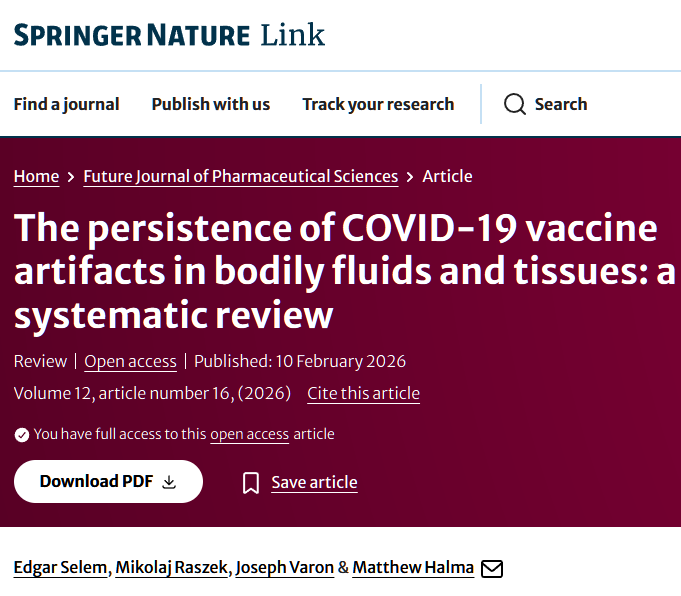Click the envelope icon beside Matthew Halma
The height and width of the screenshot is (596, 681).
coord(492,568)
